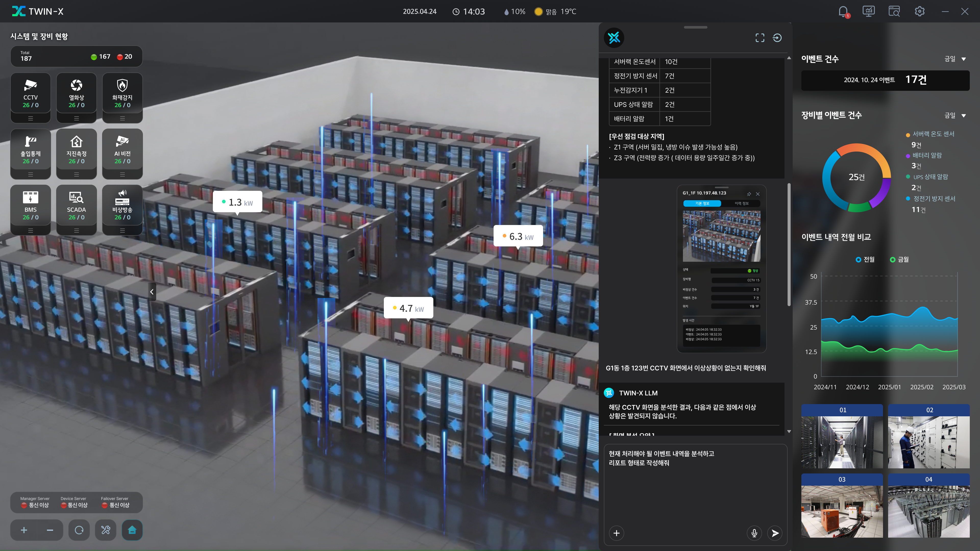Expand the 화재감지 tile list menu

pyautogui.click(x=122, y=118)
